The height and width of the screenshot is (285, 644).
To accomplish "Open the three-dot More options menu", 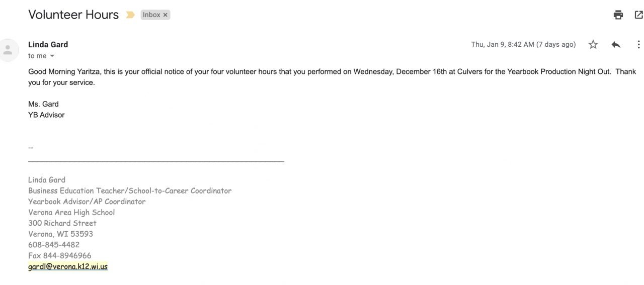I will (638, 45).
